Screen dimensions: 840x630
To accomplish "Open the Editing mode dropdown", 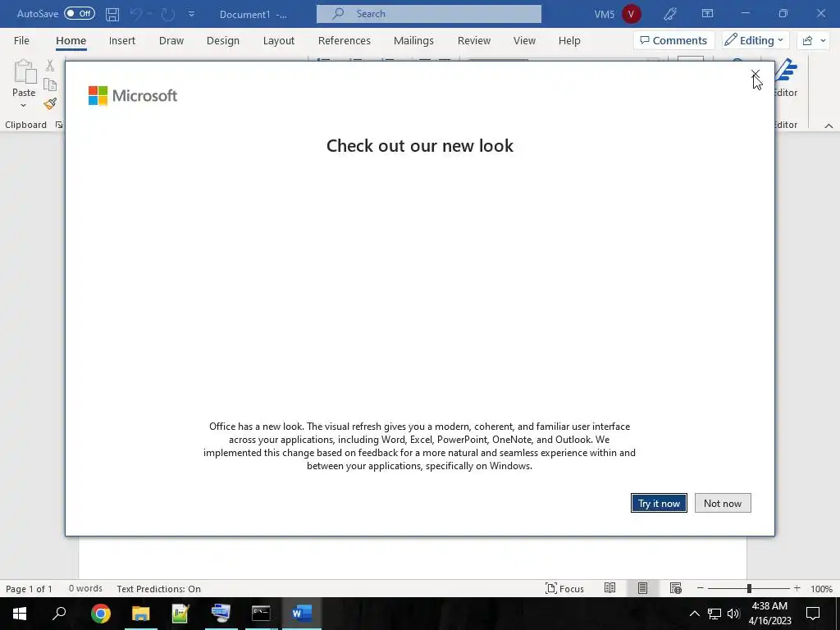I will pos(754,41).
